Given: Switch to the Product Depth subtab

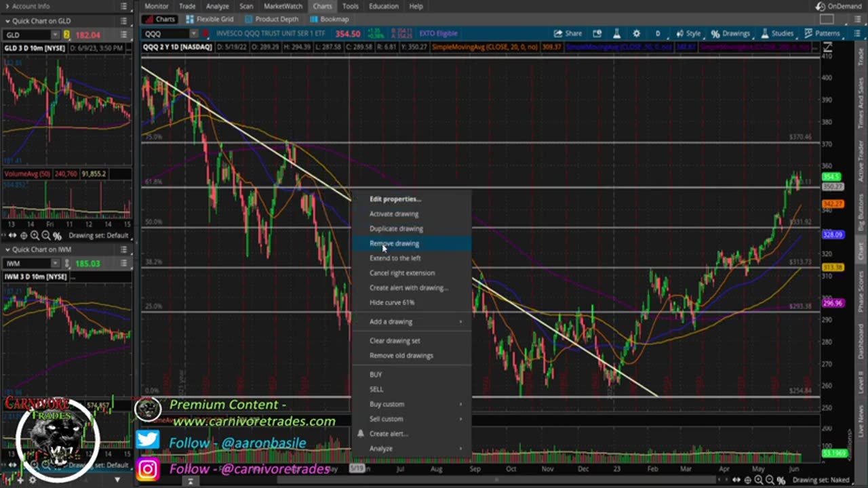Looking at the screenshot, I should (x=271, y=20).
